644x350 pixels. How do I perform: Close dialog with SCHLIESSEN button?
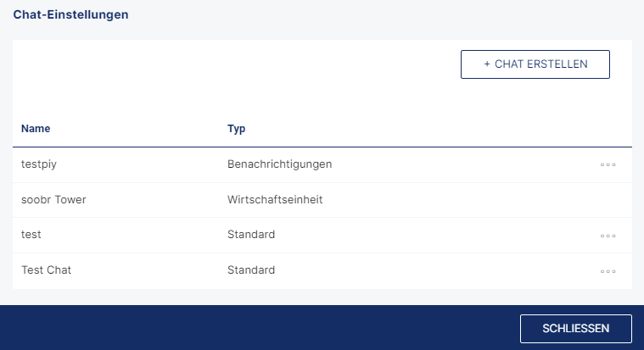coord(576,328)
